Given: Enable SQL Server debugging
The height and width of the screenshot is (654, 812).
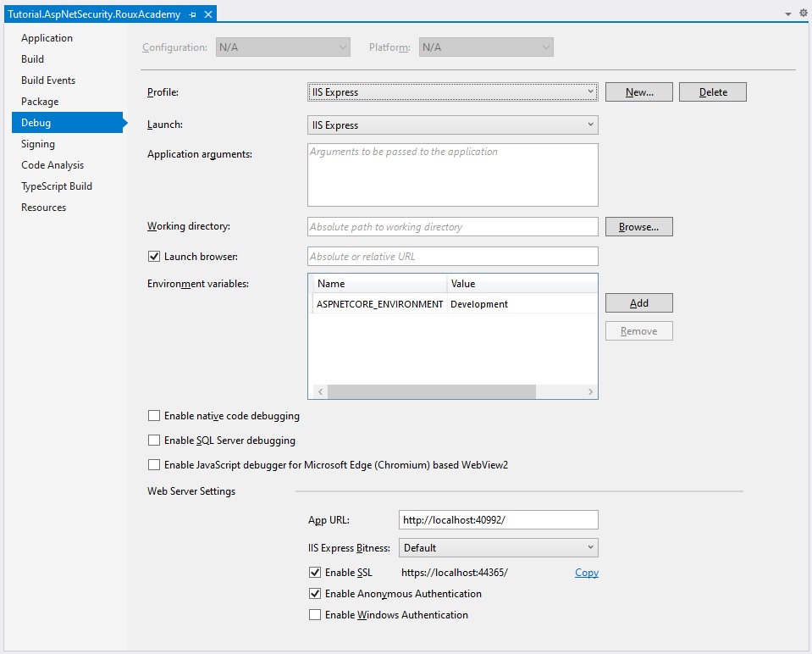Looking at the screenshot, I should (154, 440).
